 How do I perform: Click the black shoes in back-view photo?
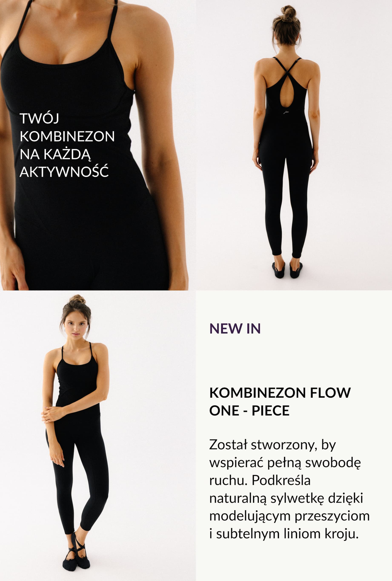287,270
